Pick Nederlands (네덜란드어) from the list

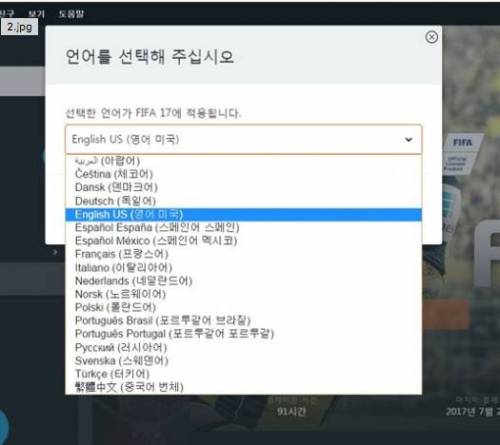tap(243, 281)
